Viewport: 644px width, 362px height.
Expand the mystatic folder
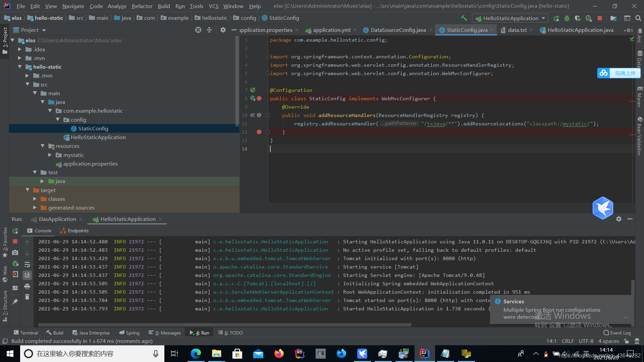point(50,155)
